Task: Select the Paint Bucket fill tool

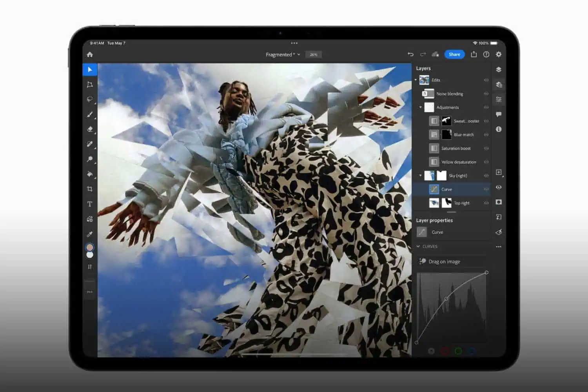Action: [90, 174]
